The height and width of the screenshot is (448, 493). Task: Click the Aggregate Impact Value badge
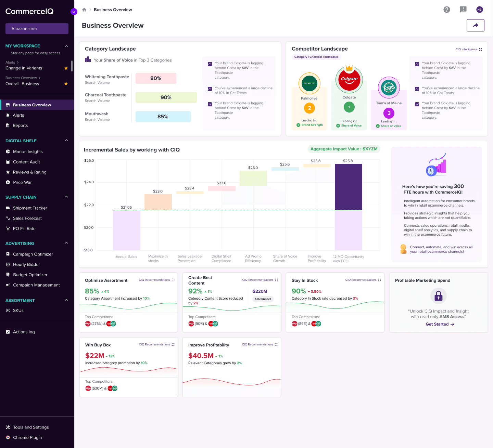(x=344, y=149)
